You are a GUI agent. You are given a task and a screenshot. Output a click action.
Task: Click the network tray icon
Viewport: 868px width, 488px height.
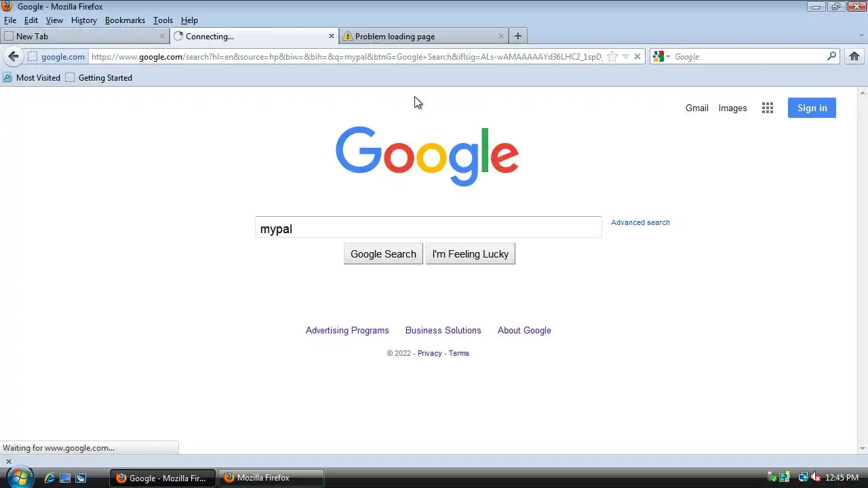pyautogui.click(x=803, y=478)
